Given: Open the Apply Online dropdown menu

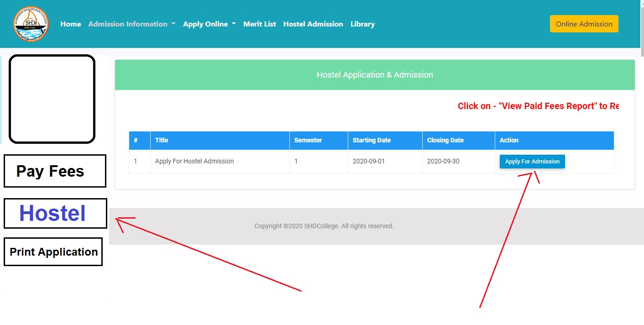Looking at the screenshot, I should point(209,24).
